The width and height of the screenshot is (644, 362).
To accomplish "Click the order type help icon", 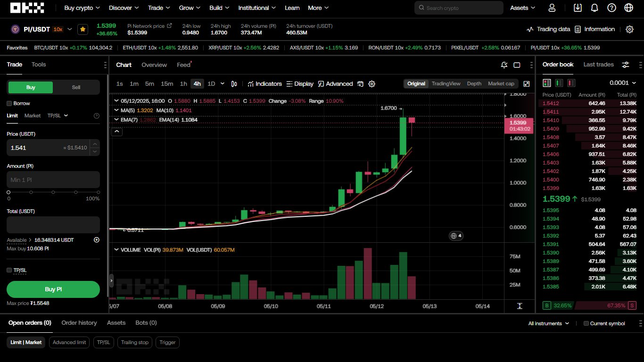I will click(97, 115).
